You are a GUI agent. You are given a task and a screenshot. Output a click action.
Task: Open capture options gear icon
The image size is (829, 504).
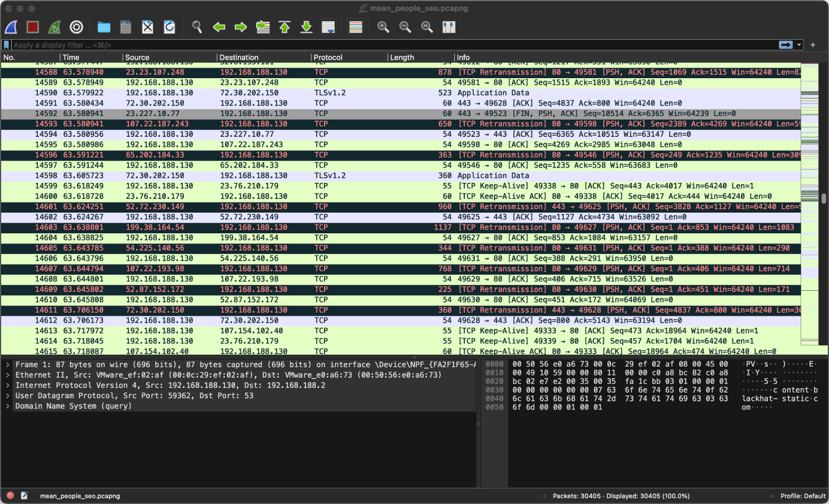[x=76, y=27]
